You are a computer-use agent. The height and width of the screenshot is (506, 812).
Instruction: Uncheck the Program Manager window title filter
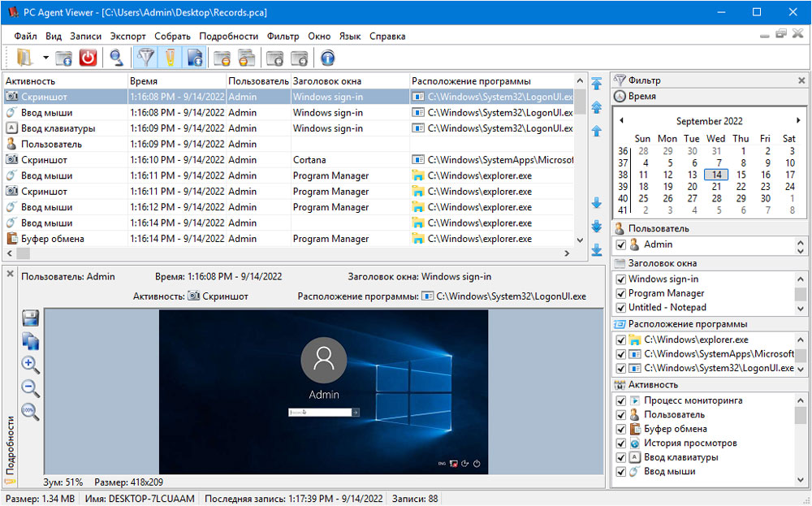tap(621, 293)
